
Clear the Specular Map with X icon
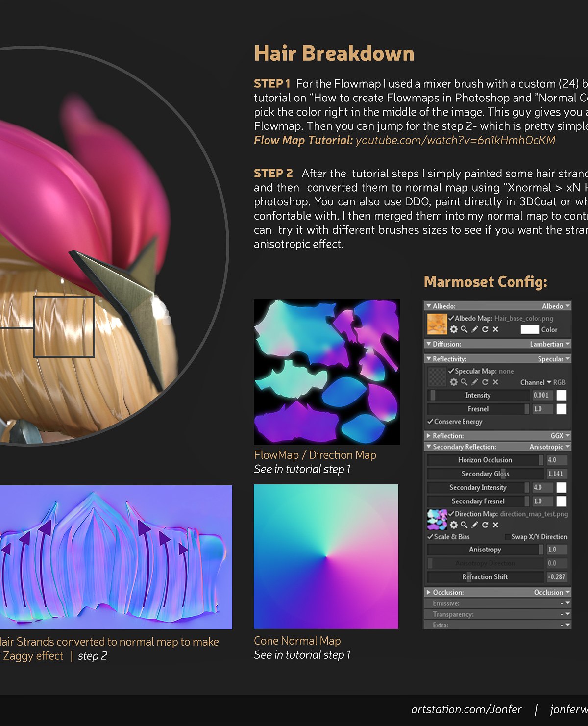(495, 382)
